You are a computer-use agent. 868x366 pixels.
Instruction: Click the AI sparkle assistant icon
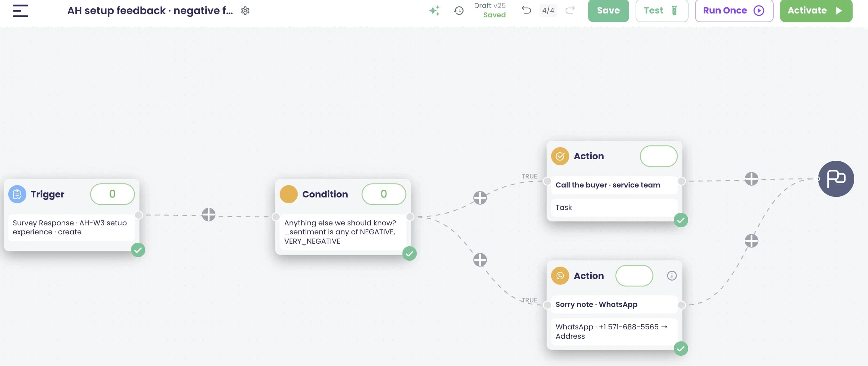tap(435, 11)
